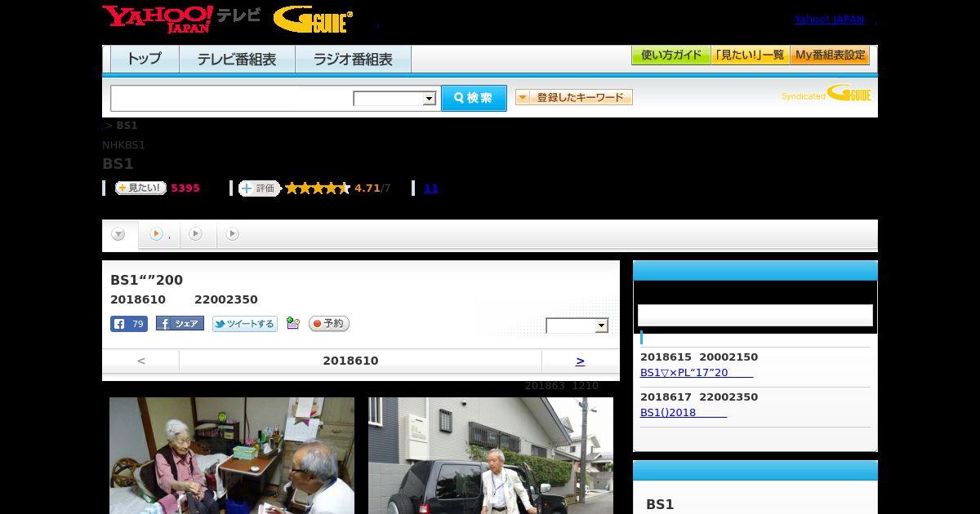980x514 pixels.
Task: Click the 見たい! plus button
Action: [140, 188]
